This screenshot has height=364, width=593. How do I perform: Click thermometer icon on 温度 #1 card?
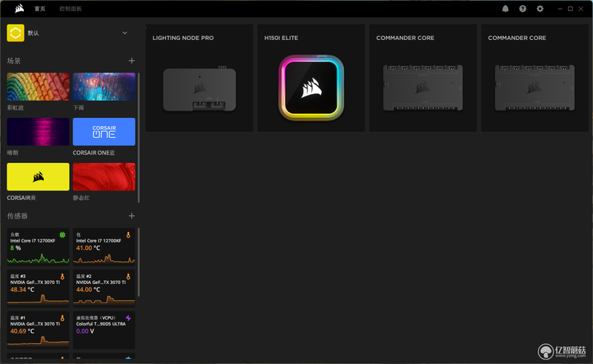coord(62,318)
